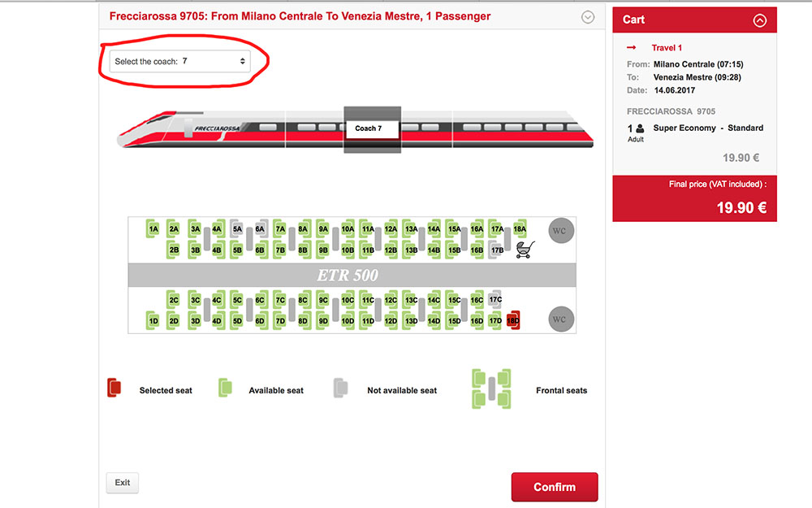Choose seat 13B

click(411, 250)
